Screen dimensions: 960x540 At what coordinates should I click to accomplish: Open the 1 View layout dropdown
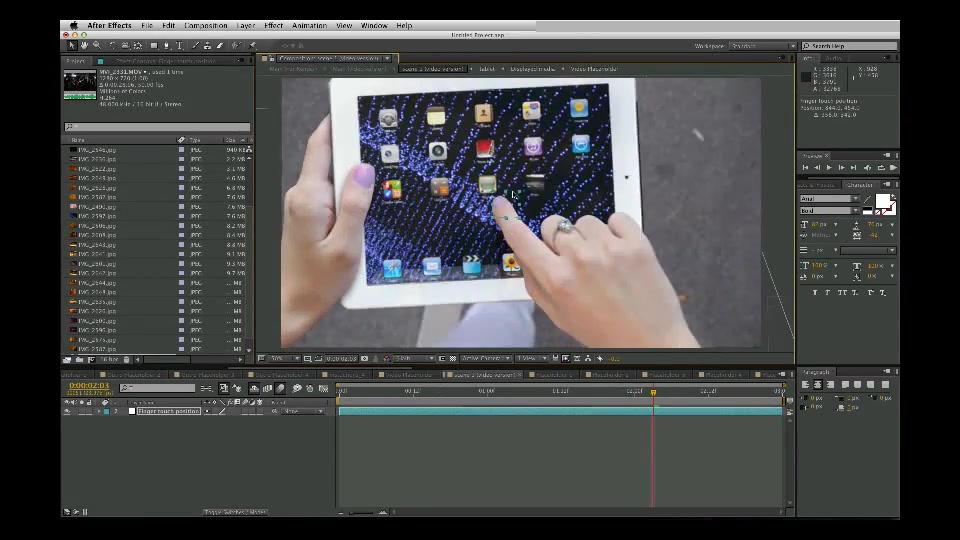point(531,359)
